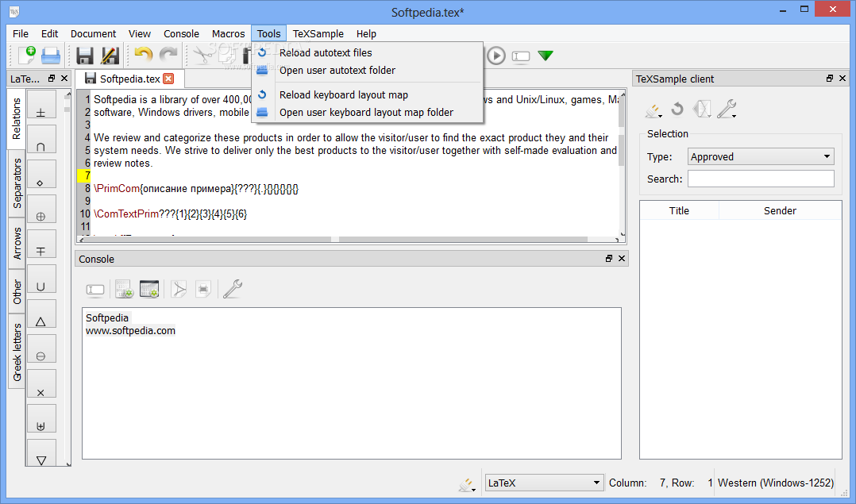Open the TeXSample menu
Viewport: 856px width, 504px height.
[x=318, y=34]
